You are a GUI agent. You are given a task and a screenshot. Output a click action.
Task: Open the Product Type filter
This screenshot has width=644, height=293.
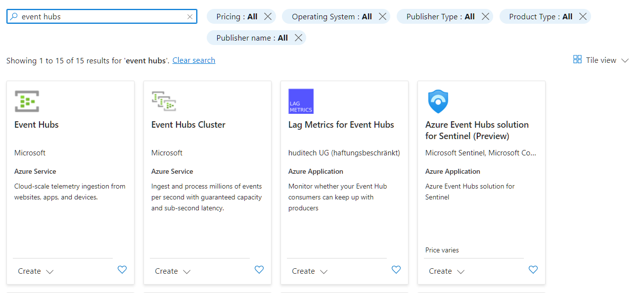tap(540, 17)
